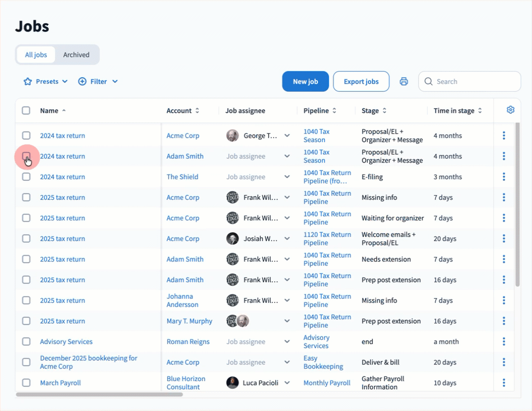Expand assignee dropdown for Mary T. Murphy job
The image size is (532, 411).
287,321
